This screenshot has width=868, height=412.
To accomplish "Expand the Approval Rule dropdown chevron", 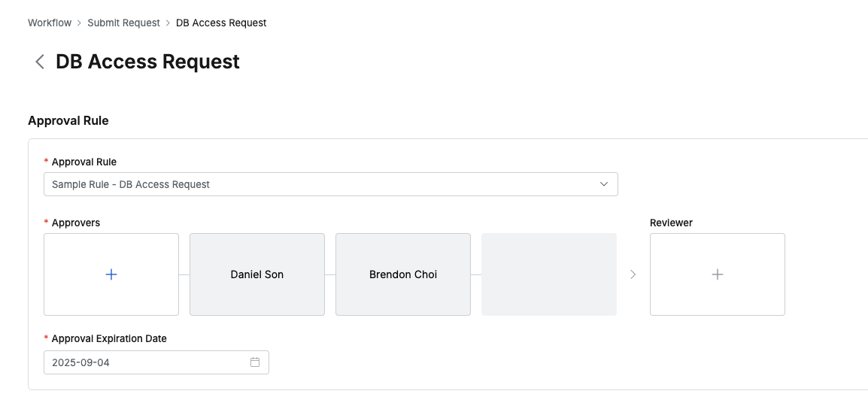I will (x=603, y=184).
